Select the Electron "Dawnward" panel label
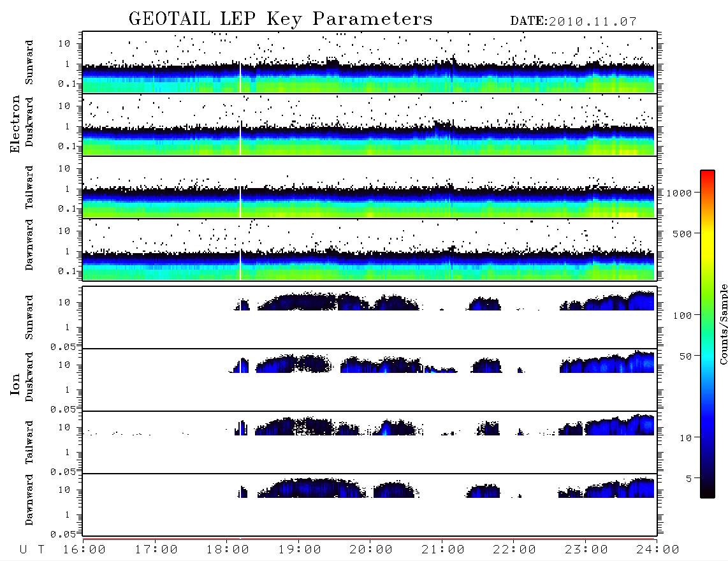The height and width of the screenshot is (561, 728). click(29, 245)
